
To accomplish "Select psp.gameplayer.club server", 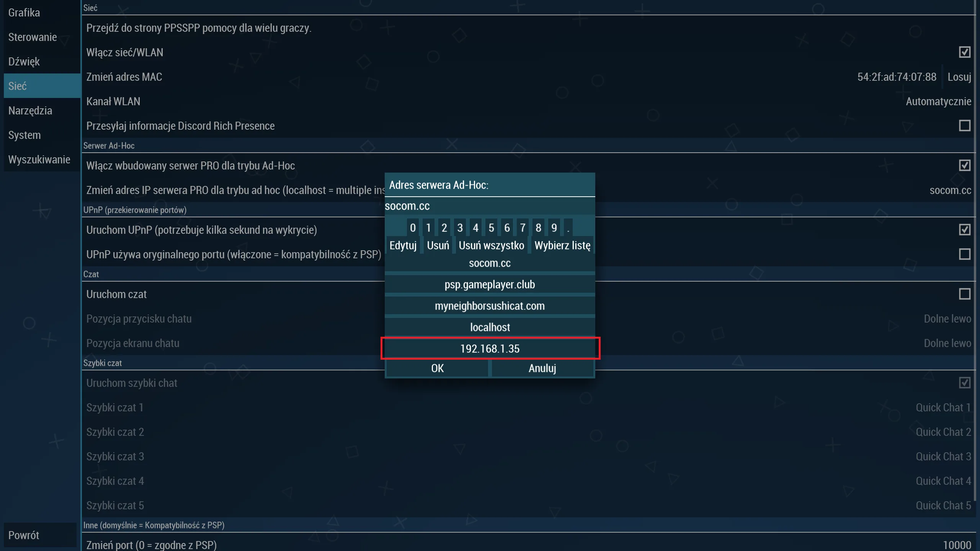I will click(x=490, y=284).
